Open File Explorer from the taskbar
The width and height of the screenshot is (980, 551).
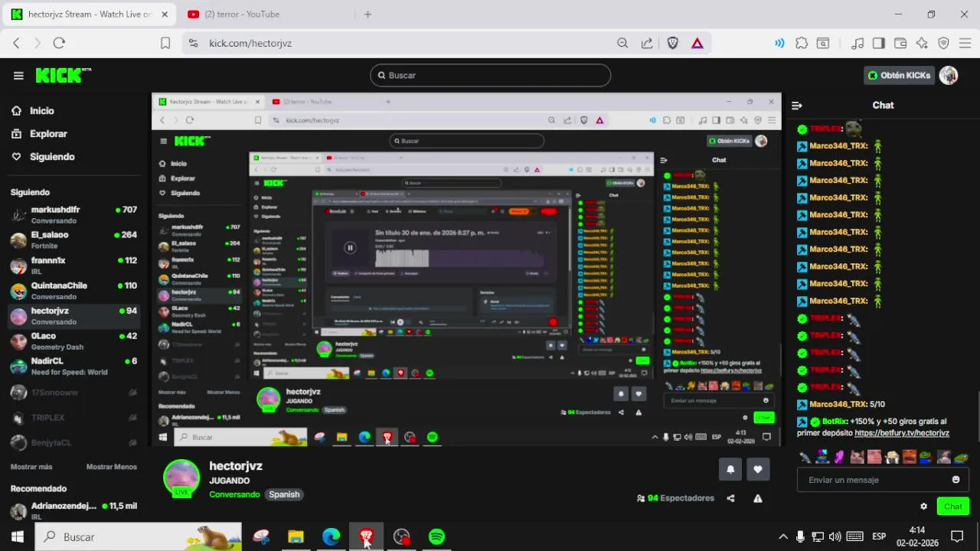click(296, 537)
